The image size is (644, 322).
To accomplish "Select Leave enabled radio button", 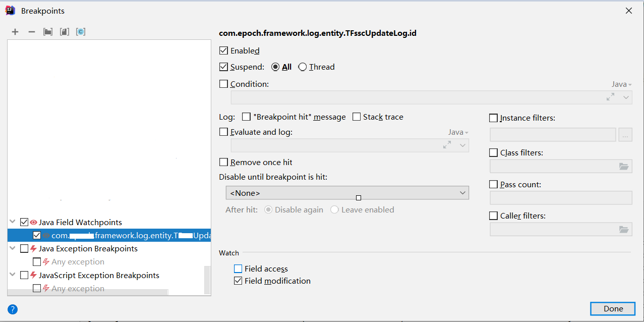I will click(334, 209).
